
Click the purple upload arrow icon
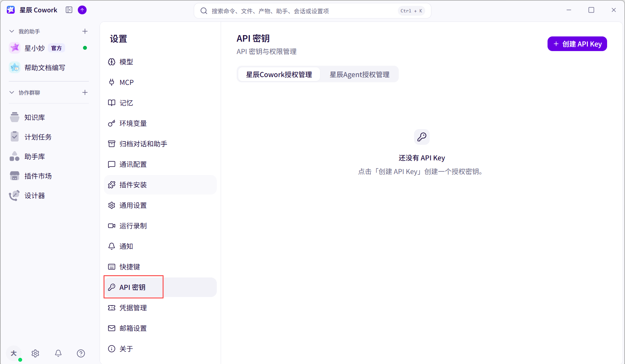tap(82, 10)
